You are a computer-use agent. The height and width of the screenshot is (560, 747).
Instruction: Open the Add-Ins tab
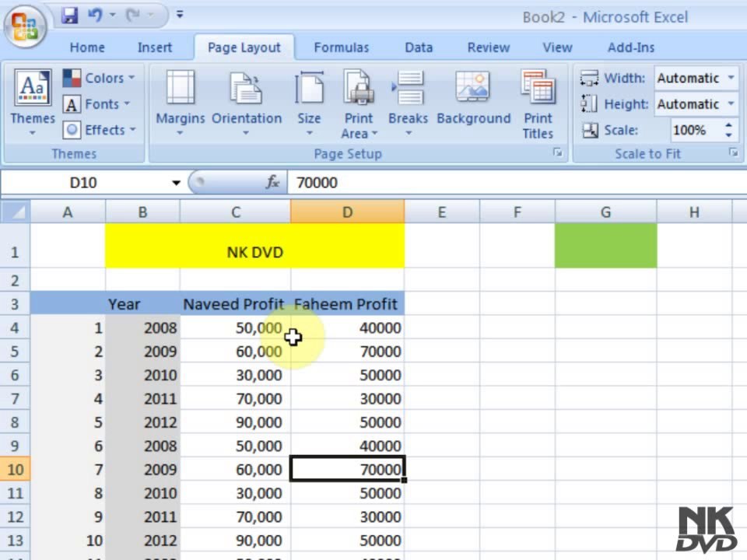pos(631,47)
